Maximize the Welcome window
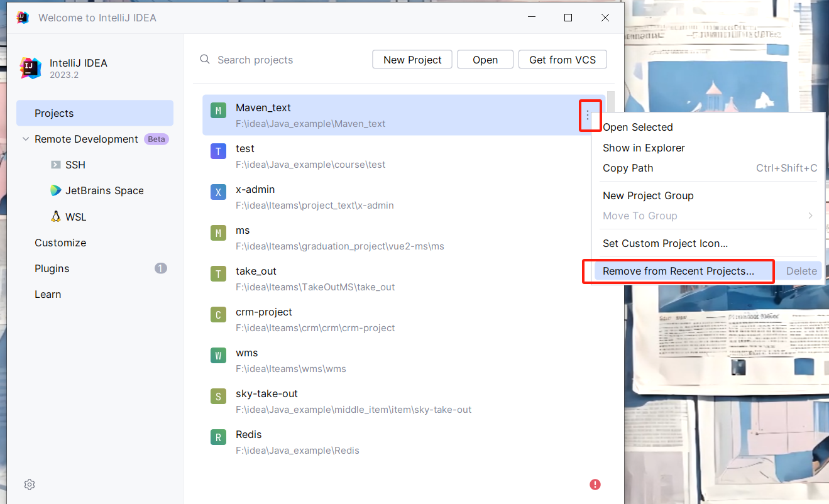The width and height of the screenshot is (829, 504). point(568,18)
